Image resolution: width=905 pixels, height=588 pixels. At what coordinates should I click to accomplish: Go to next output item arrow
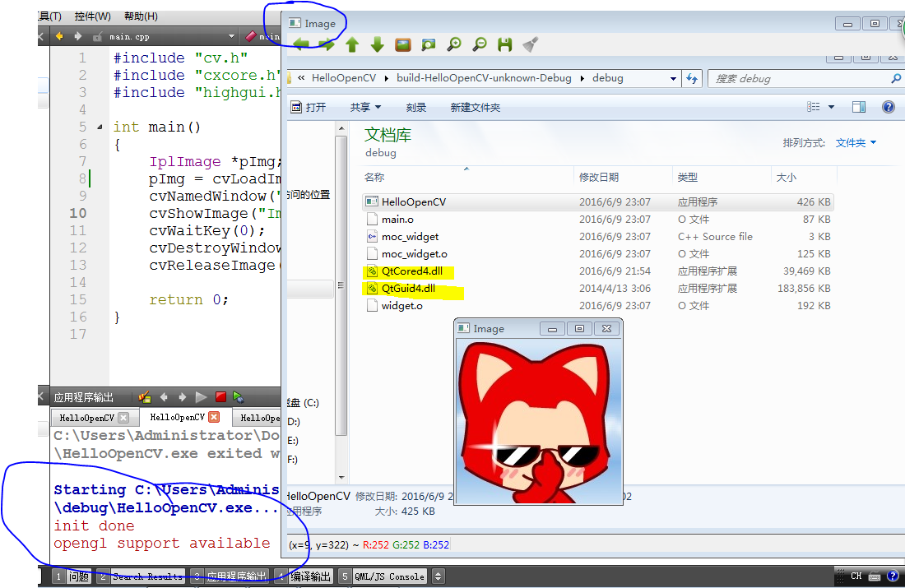183,397
